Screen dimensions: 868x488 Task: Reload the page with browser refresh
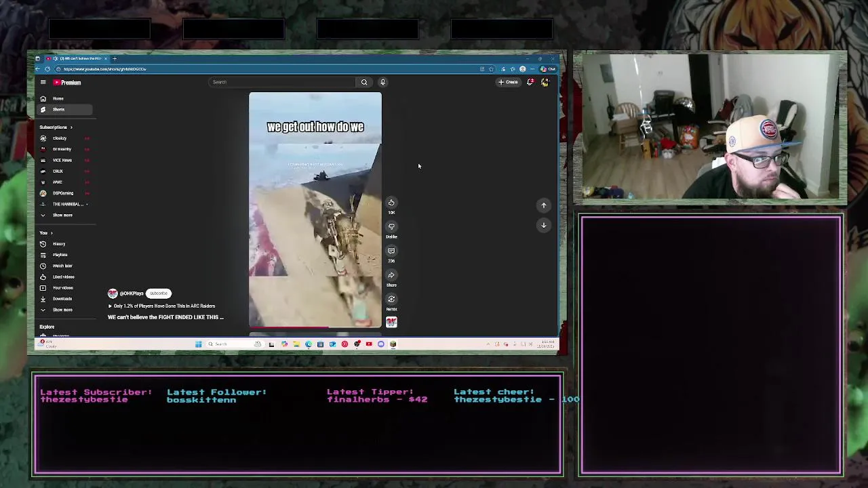click(47, 69)
